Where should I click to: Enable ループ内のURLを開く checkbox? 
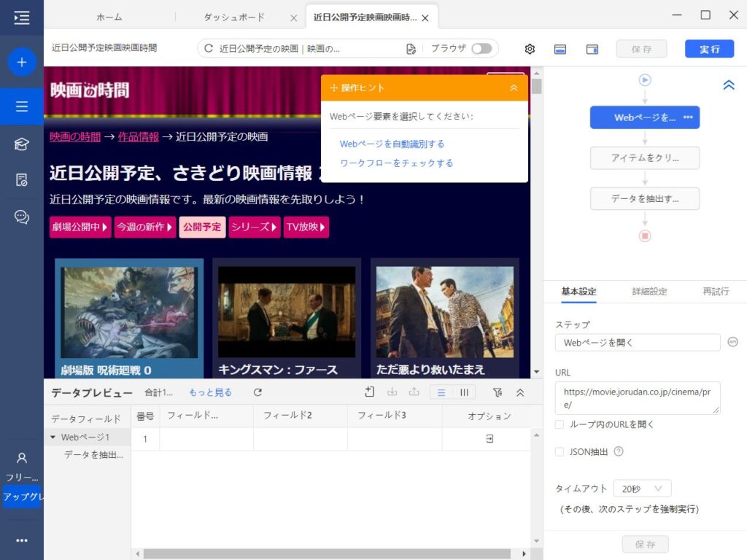(560, 424)
